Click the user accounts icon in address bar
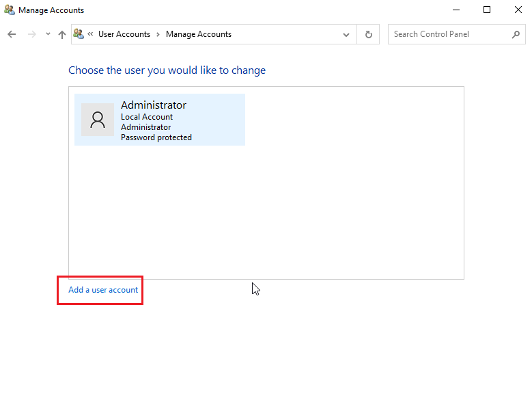 (79, 34)
